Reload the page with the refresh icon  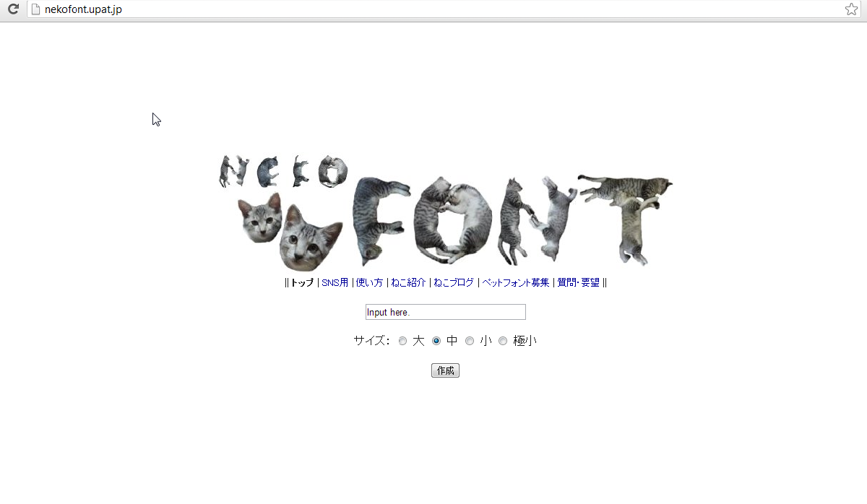[x=13, y=9]
